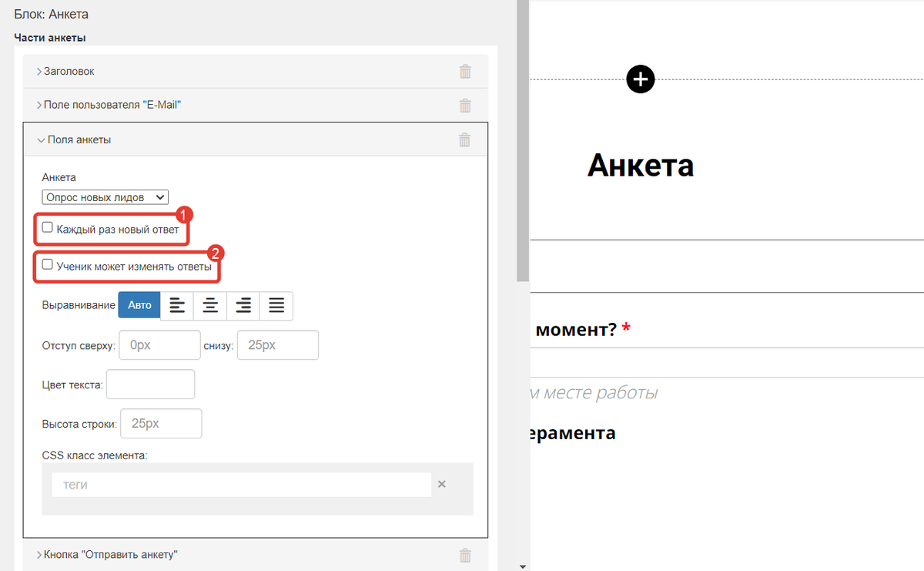Click the CSS класс элемента label
This screenshot has width=924, height=571.
pyautogui.click(x=95, y=455)
